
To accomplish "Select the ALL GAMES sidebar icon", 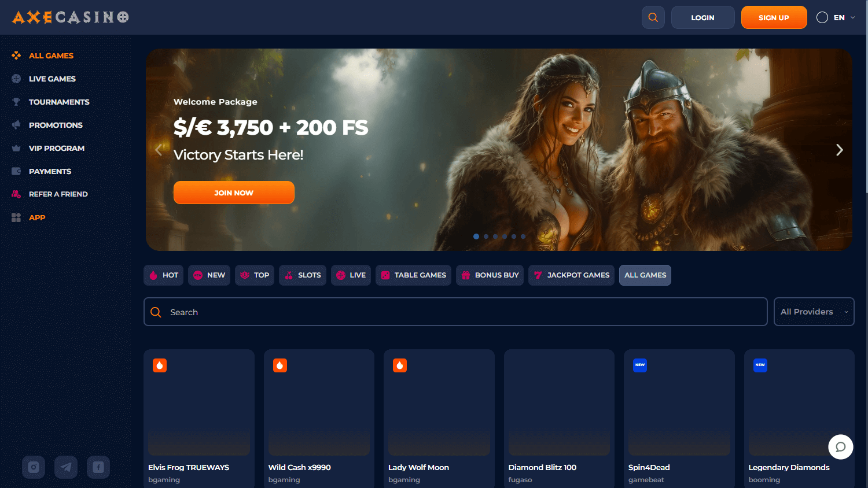I will click(16, 55).
